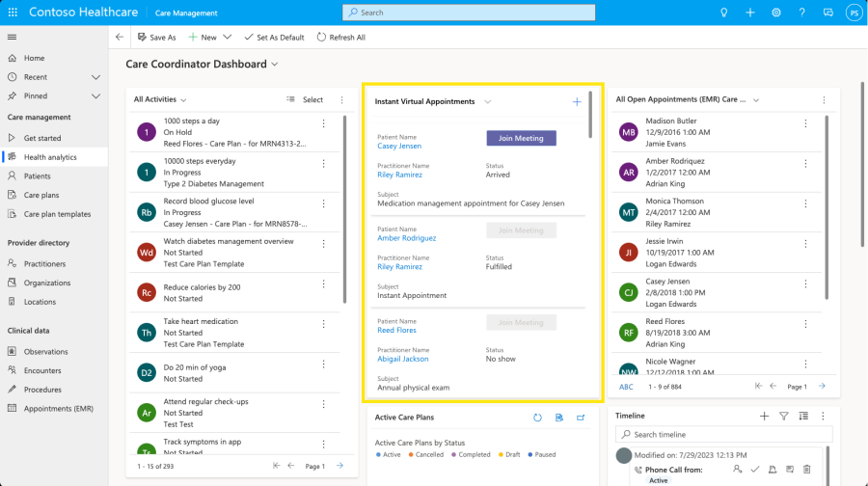Expand the Recent section in sidebar
This screenshot has height=486, width=868.
(x=95, y=77)
